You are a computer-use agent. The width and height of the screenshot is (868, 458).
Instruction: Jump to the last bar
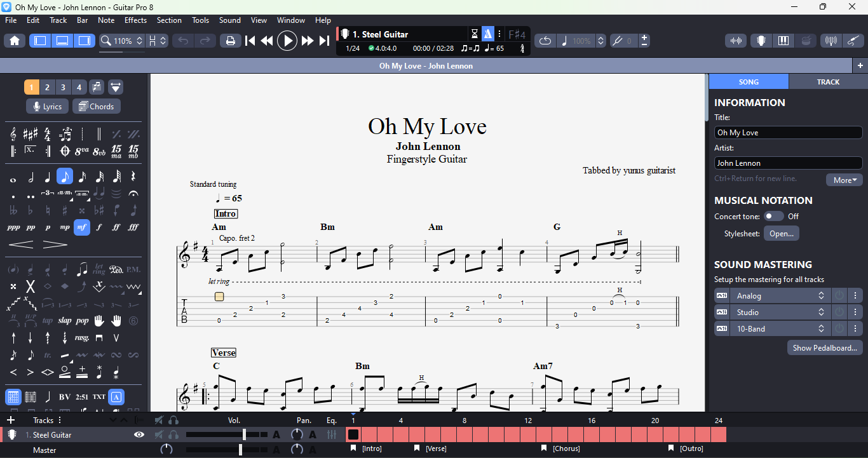324,41
